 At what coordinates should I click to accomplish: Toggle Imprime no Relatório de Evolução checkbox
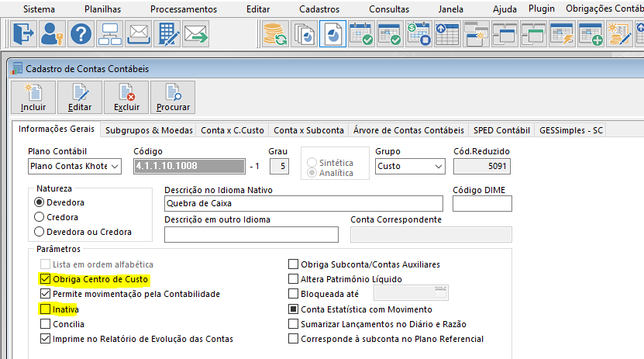click(x=45, y=339)
